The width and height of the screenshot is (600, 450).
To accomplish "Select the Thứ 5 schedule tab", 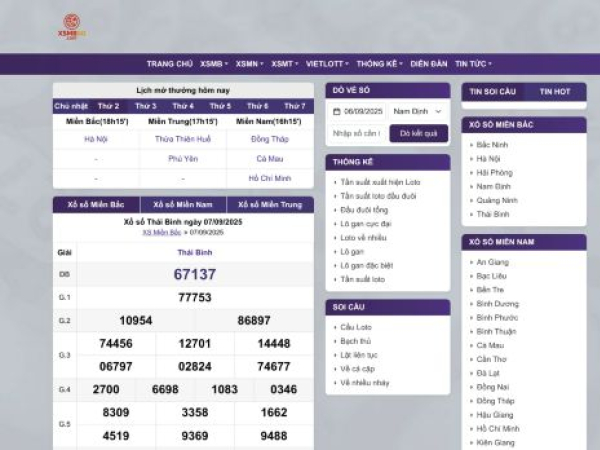I will tap(220, 106).
